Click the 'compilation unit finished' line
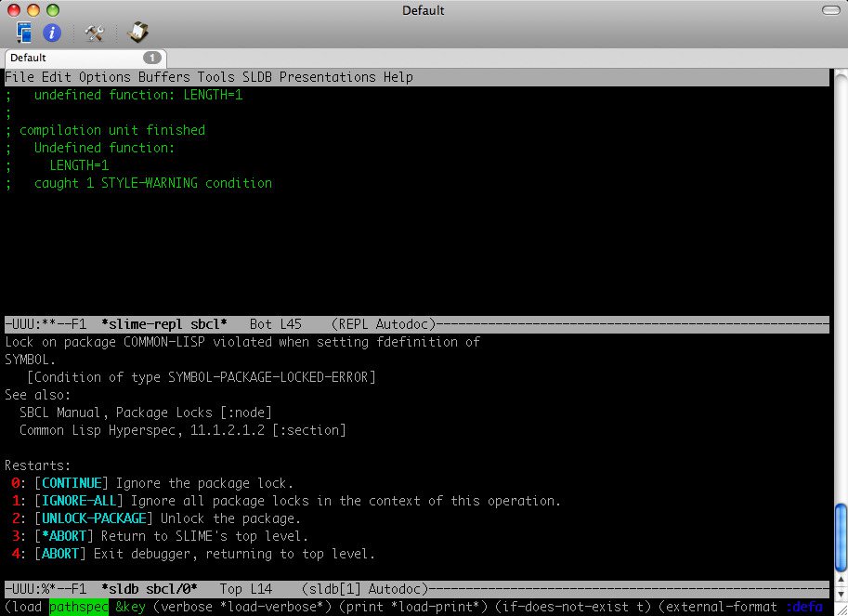Image resolution: width=848 pixels, height=616 pixels. [112, 130]
